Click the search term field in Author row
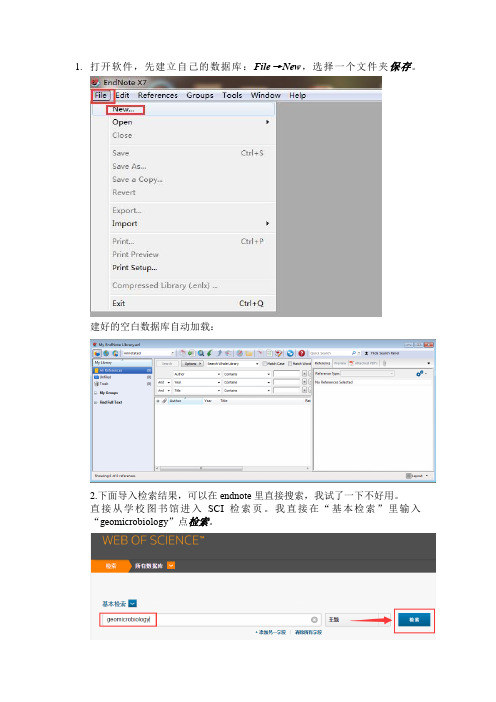Screen dimensions: 496x702 286,374
